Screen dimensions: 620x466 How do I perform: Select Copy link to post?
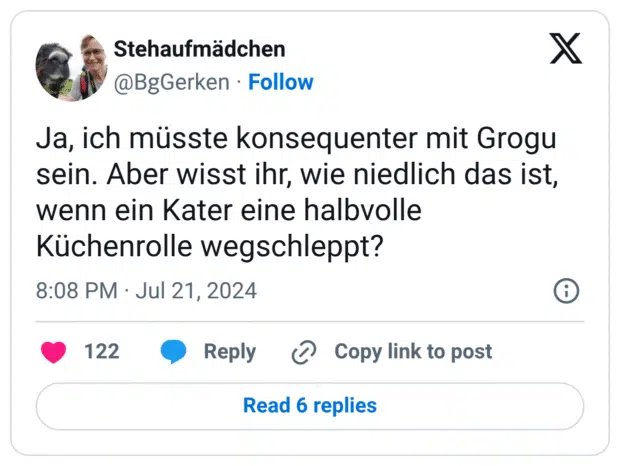412,351
